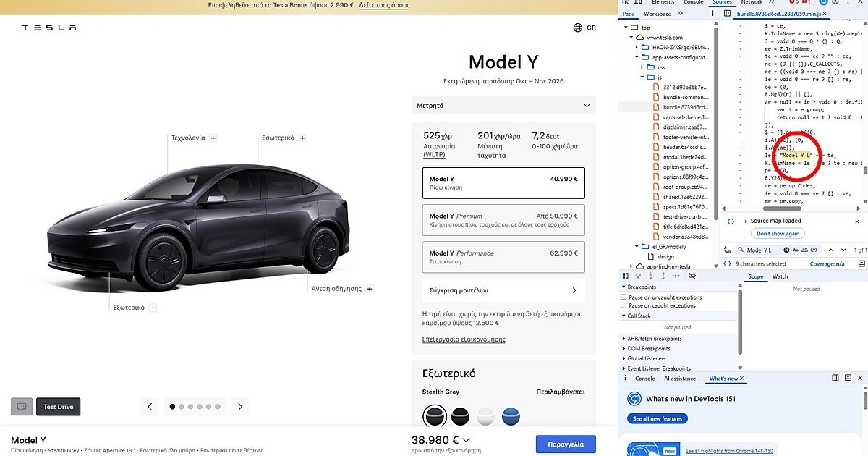868x456 pixels.
Task: Expand DOM Breakpoints section
Action: 624,349
